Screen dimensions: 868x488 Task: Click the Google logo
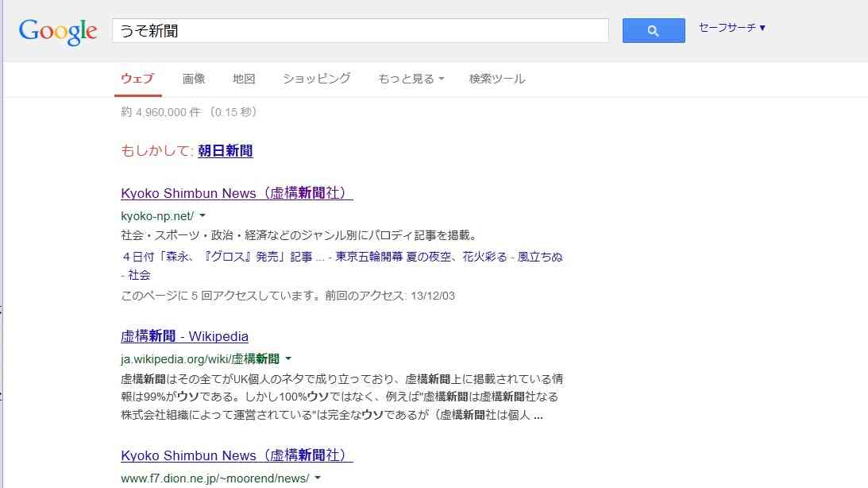[x=58, y=32]
